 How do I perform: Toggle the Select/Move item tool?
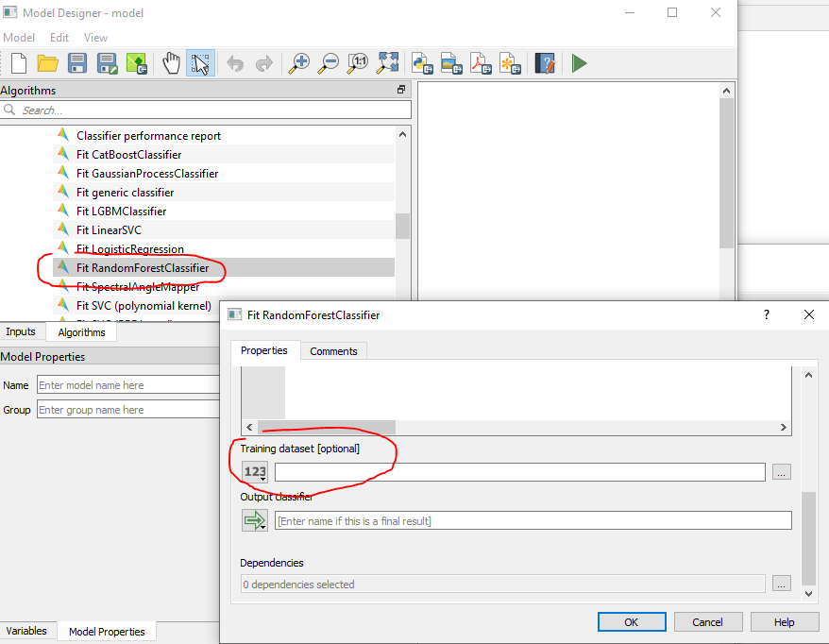[x=199, y=63]
